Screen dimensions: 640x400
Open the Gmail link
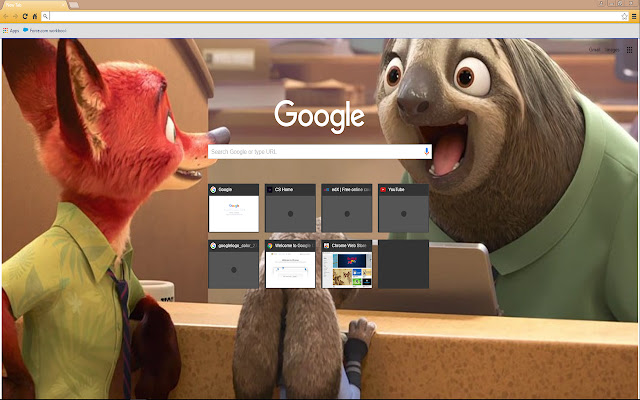coord(594,50)
